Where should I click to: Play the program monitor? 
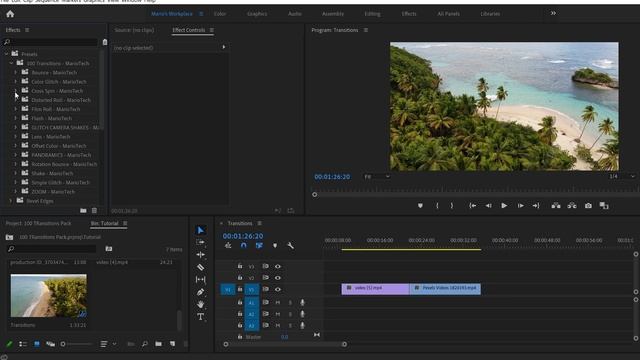point(504,206)
